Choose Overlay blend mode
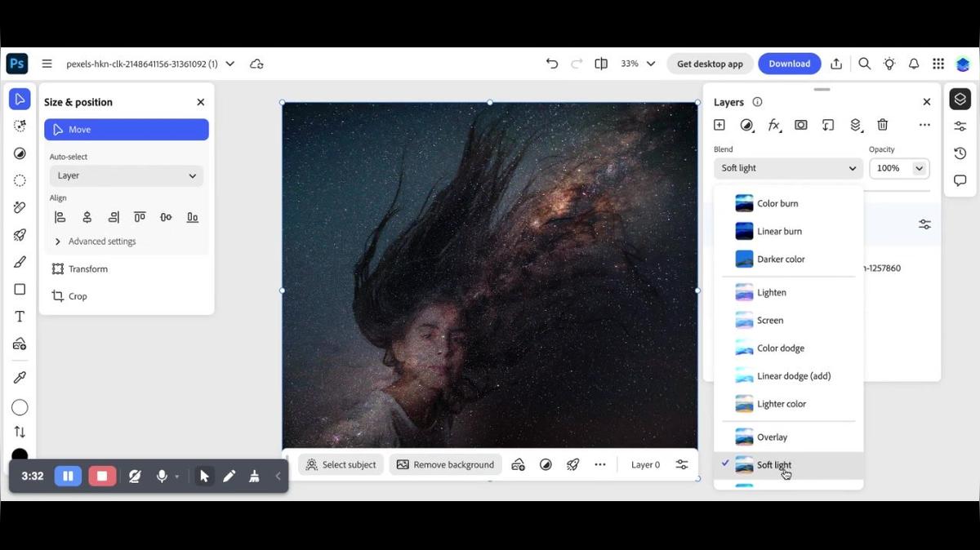Viewport: 980px width, 550px height. 772,437
